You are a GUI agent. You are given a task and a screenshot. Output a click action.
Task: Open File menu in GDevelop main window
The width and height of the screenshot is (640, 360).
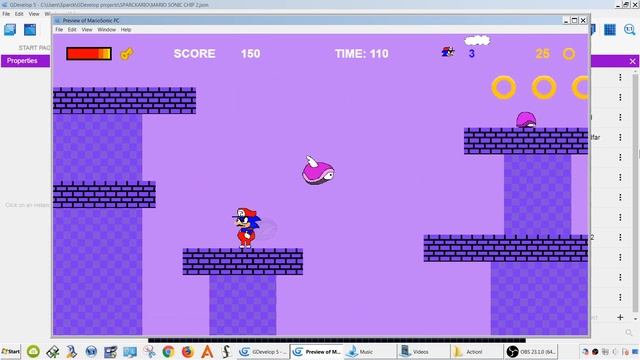click(x=6, y=14)
